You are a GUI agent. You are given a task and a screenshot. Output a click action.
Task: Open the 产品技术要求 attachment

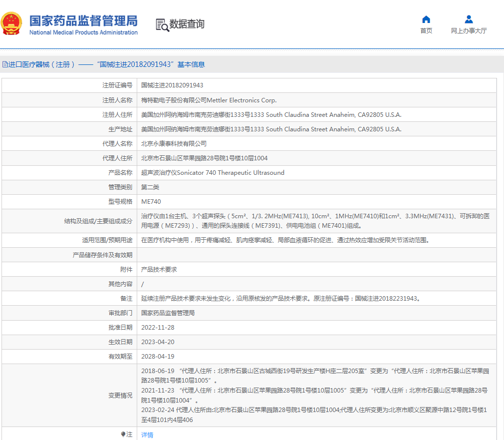click(x=159, y=270)
